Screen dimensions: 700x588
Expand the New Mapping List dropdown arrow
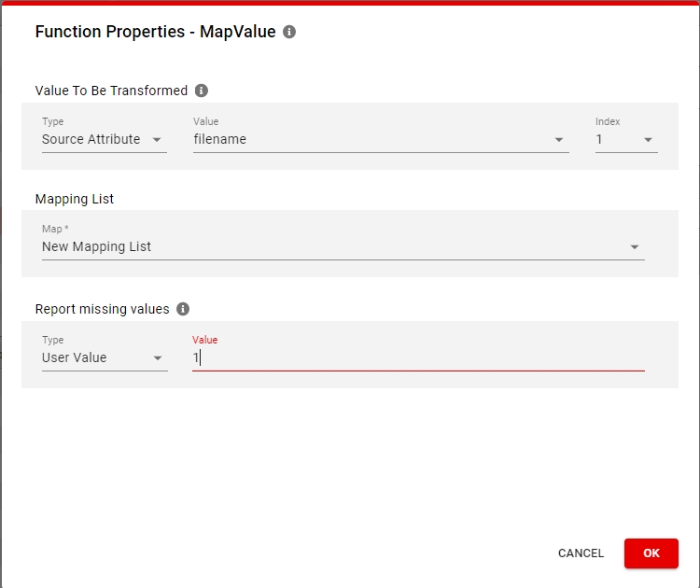[635, 247]
